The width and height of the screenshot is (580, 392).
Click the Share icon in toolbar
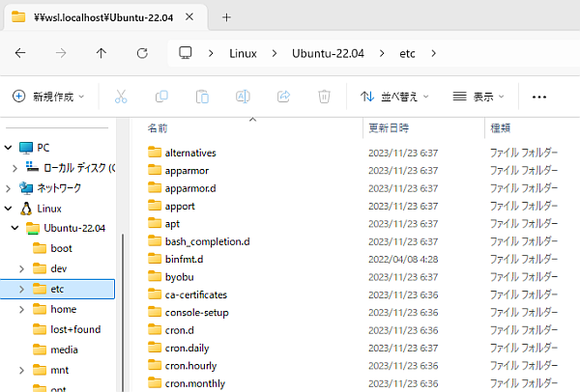click(x=283, y=97)
